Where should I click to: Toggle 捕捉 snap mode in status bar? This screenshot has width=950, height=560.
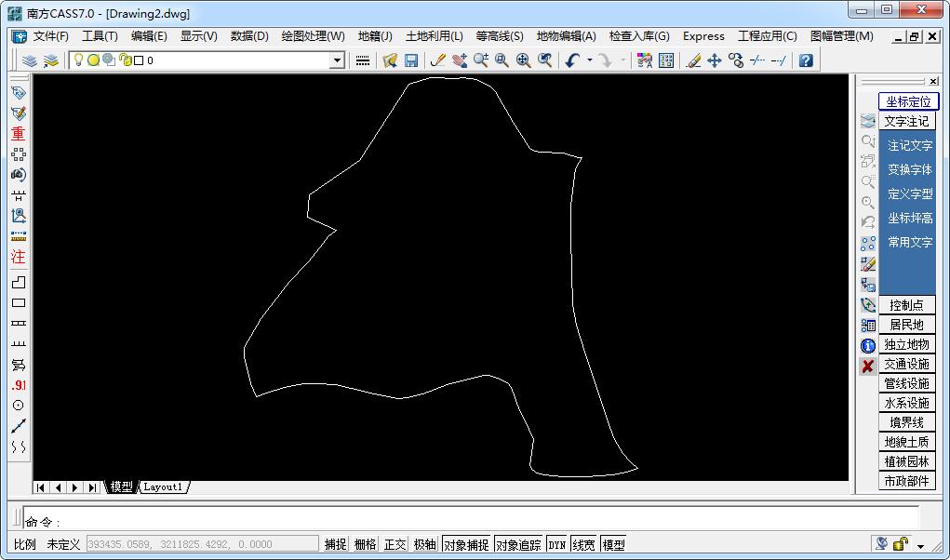335,544
